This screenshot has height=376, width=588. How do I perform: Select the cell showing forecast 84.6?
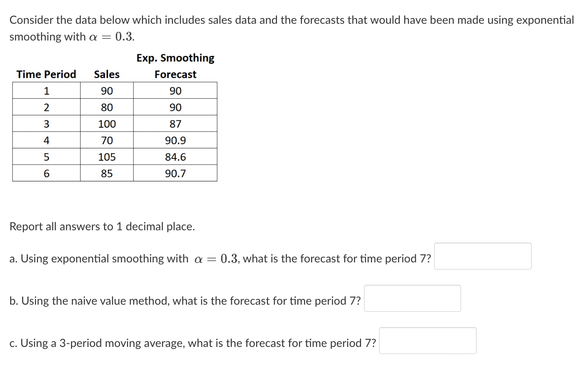[175, 157]
